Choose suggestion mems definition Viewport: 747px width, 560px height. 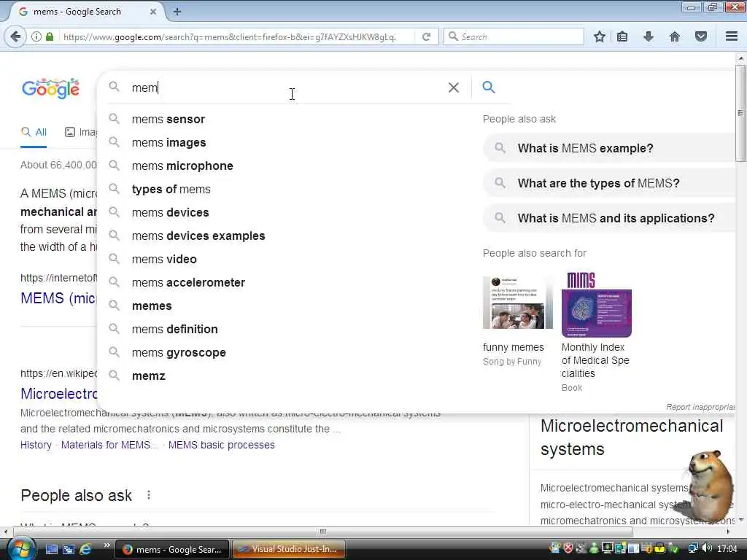pos(174,329)
